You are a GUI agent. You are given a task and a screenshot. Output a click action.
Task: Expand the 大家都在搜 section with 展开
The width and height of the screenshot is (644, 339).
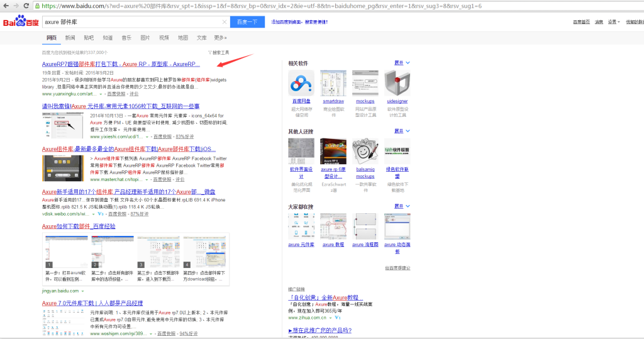coord(402,206)
